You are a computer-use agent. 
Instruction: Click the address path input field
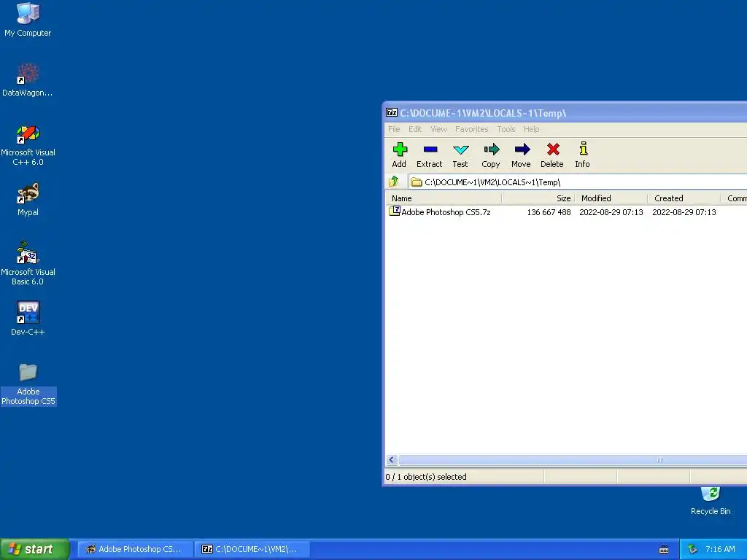click(578, 182)
